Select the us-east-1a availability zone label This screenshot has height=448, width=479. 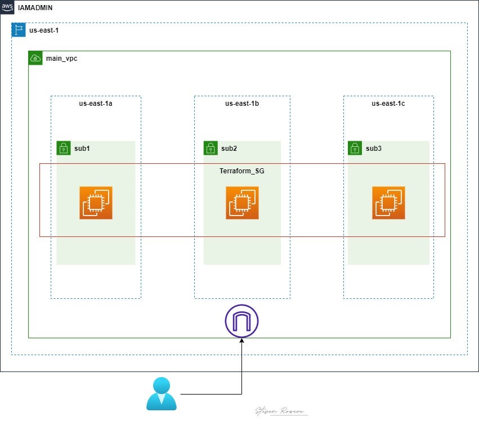click(x=95, y=103)
